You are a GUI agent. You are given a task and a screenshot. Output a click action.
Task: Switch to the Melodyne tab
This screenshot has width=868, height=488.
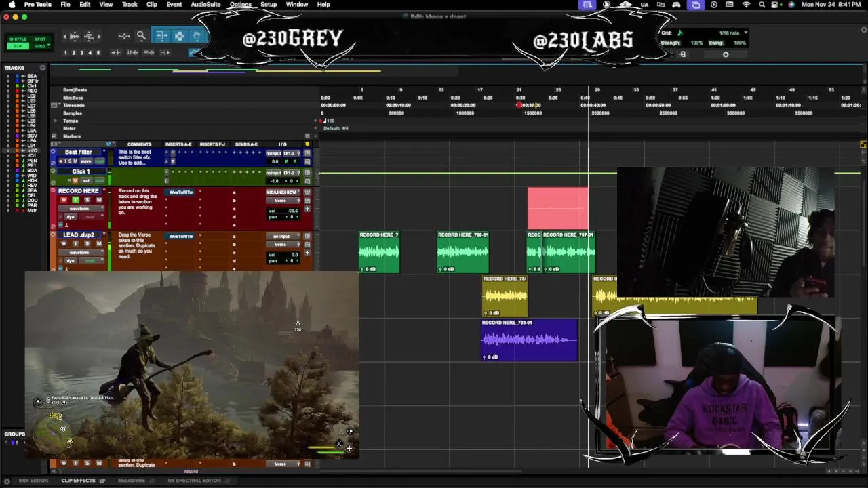[132, 481]
